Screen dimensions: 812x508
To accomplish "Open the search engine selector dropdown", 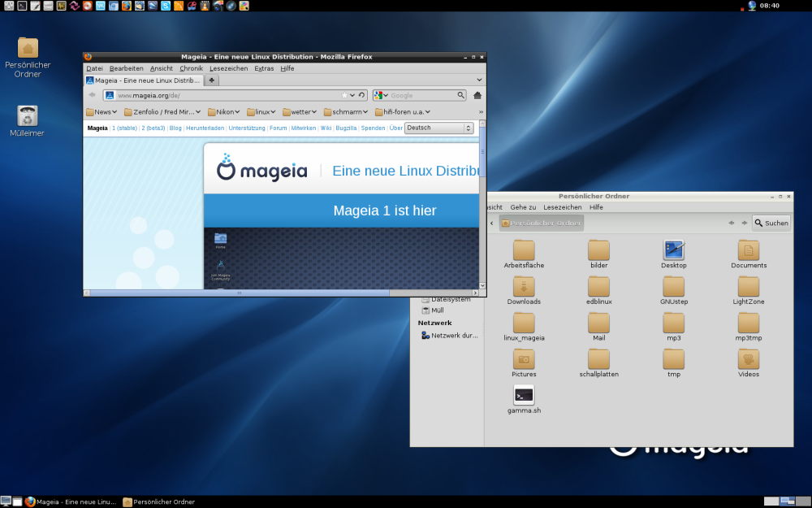I will [x=381, y=95].
